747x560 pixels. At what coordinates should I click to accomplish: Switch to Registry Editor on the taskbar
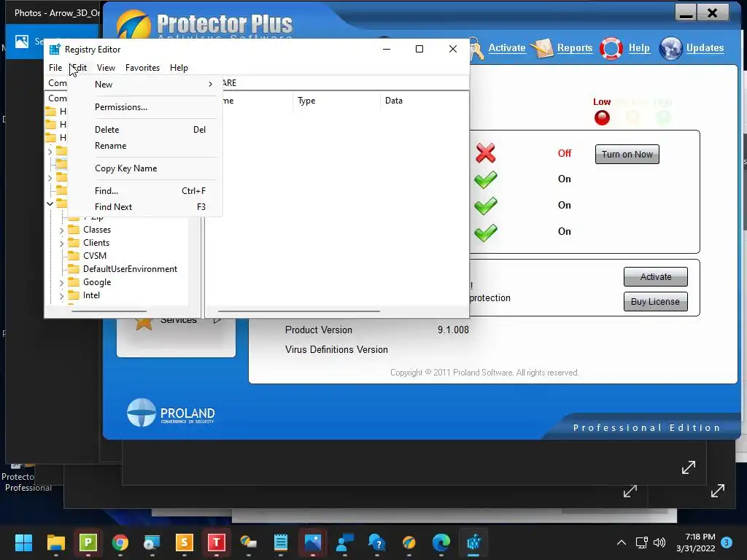(473, 542)
